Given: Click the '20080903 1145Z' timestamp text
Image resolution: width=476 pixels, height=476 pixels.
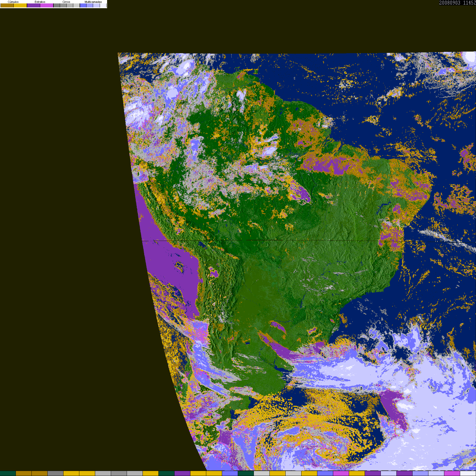Looking at the screenshot, I should [x=457, y=3].
